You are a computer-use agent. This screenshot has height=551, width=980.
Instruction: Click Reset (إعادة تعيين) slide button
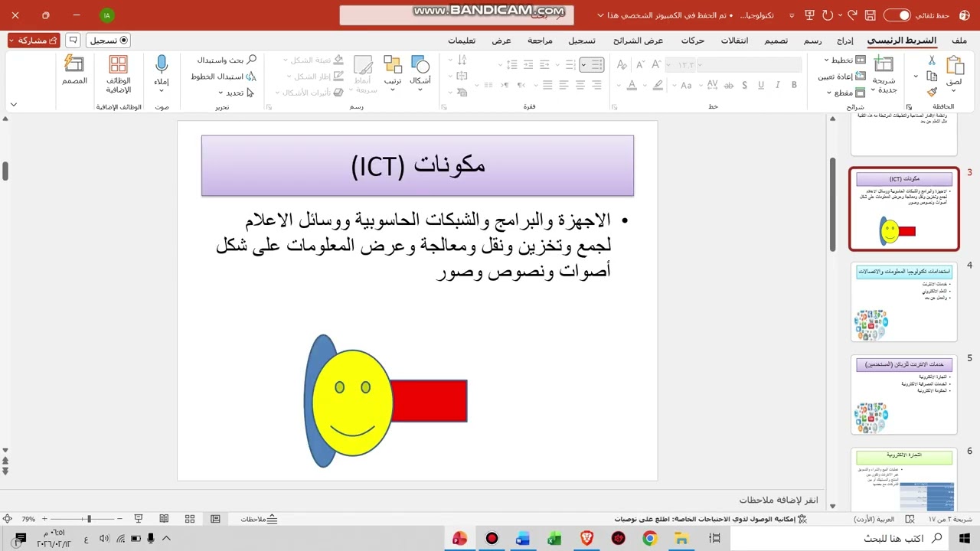coord(842,76)
